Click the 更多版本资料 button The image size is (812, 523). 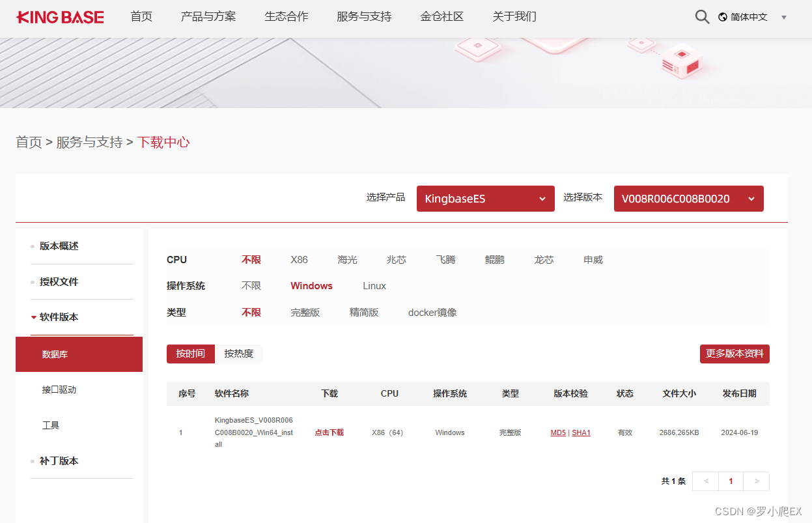coord(735,354)
